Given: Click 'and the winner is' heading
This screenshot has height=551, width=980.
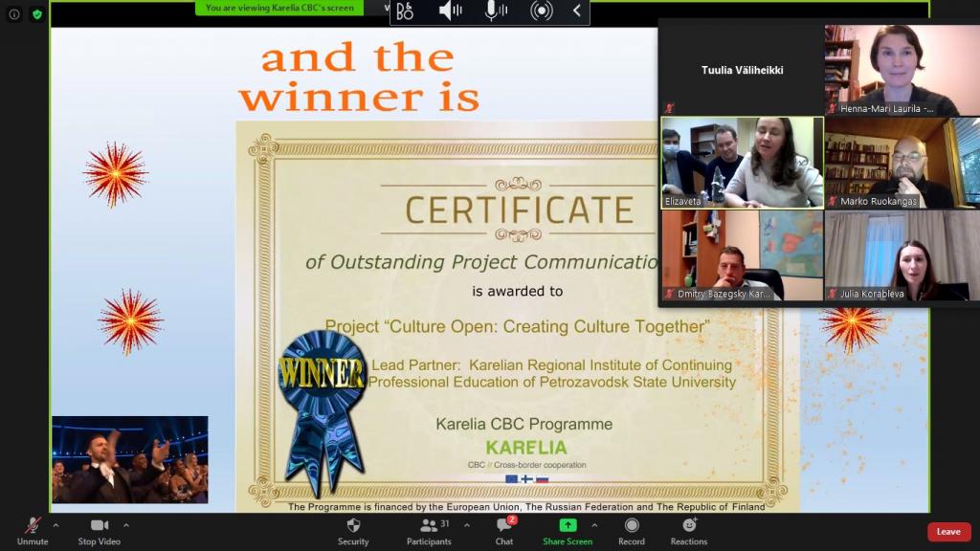Looking at the screenshot, I should (x=360, y=77).
